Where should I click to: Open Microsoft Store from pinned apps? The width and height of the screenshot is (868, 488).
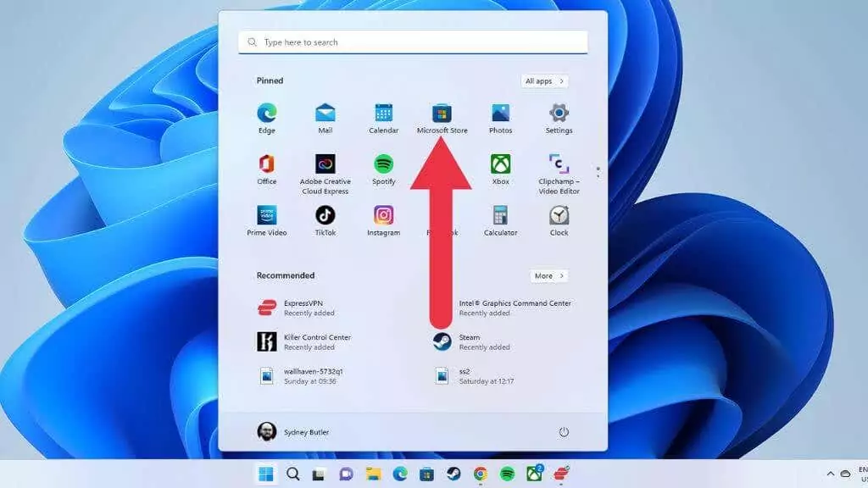coord(442,118)
